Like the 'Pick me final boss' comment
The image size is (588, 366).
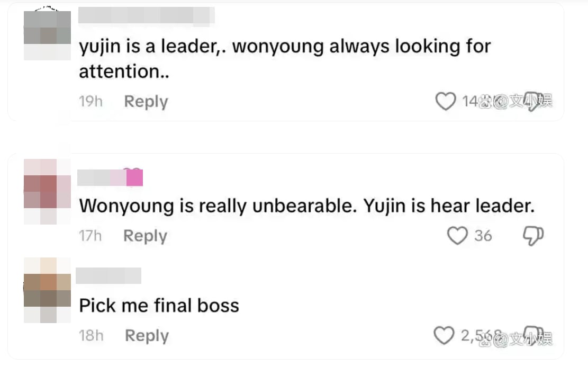(x=444, y=335)
